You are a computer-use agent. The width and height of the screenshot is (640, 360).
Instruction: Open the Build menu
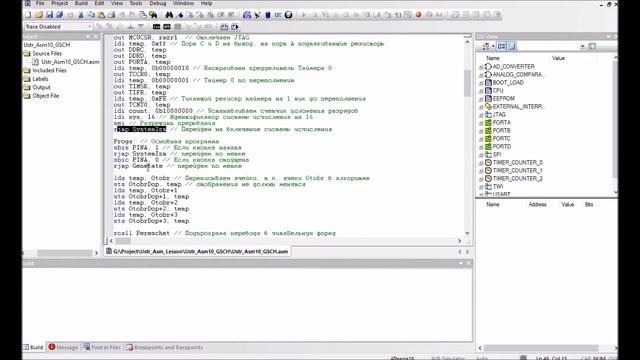click(81, 3)
